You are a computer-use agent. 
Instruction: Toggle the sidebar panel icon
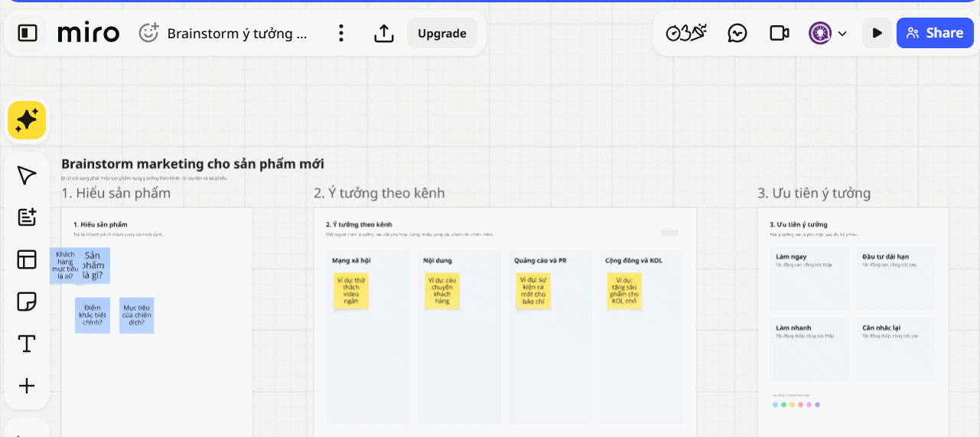tap(28, 33)
